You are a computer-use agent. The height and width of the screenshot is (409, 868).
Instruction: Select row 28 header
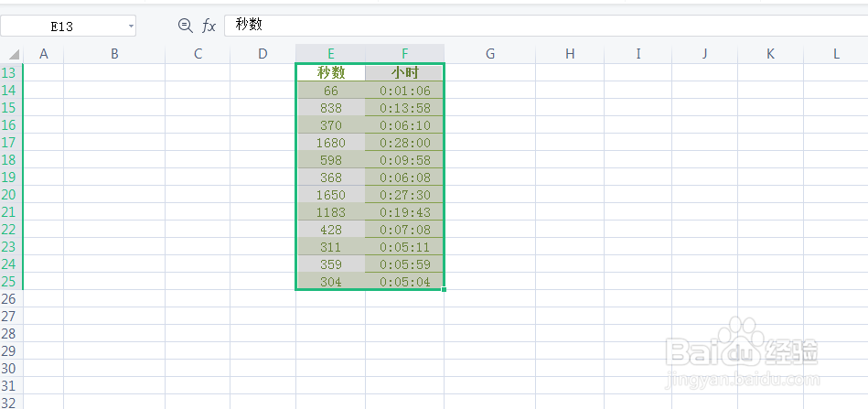[x=11, y=333]
